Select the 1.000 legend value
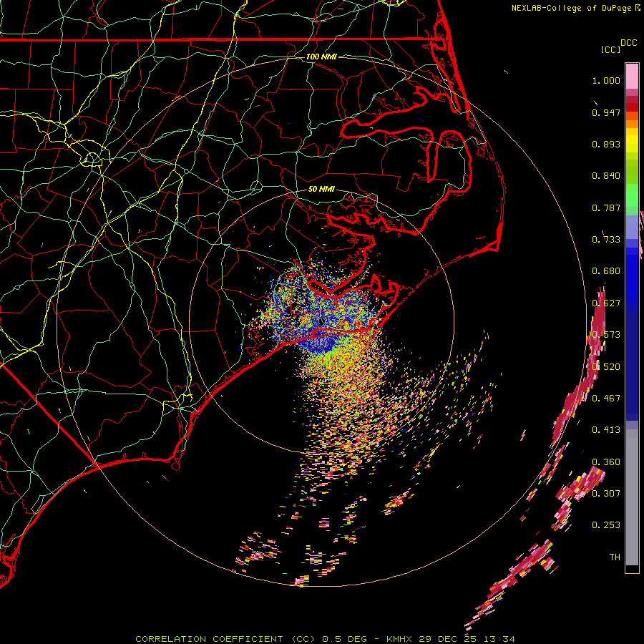This screenshot has height=644, width=644. point(606,81)
